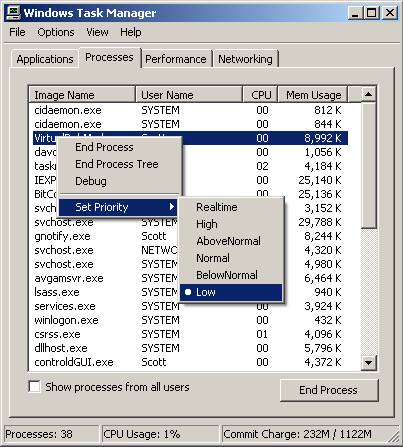403x447 pixels.
Task: Open the View menu
Action: (97, 32)
